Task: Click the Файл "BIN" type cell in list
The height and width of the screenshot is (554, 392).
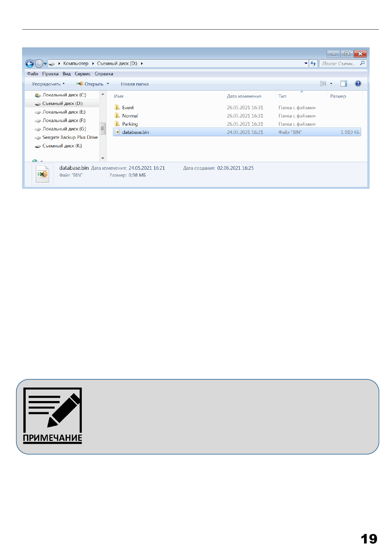Action: pos(290,132)
